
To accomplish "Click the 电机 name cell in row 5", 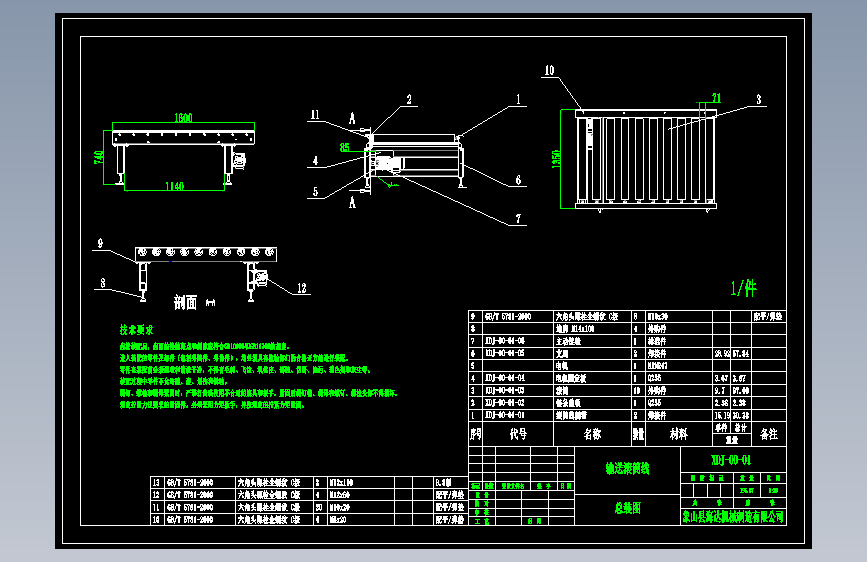I will (x=562, y=366).
